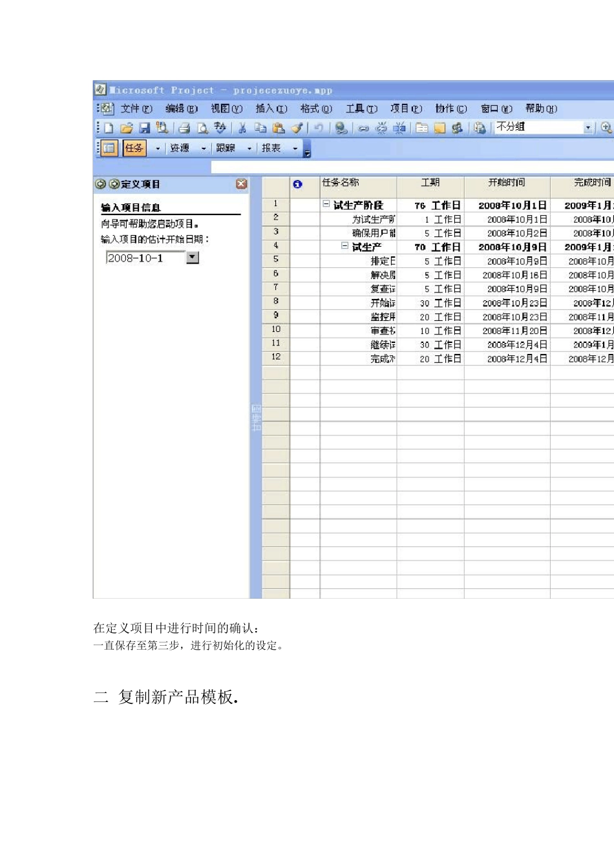The image size is (614, 868).
Task: Insert a hyperlink using the globe icon
Action: (x=341, y=128)
